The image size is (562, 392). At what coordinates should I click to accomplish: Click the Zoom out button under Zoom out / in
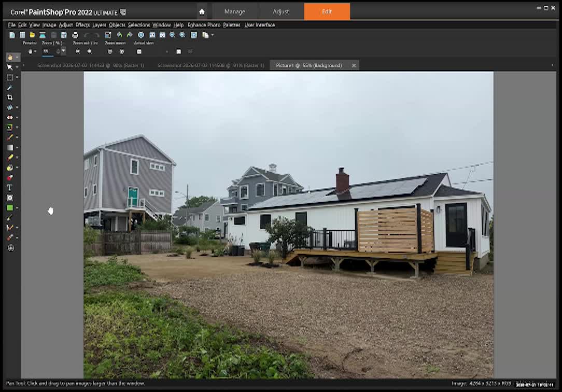[78, 52]
